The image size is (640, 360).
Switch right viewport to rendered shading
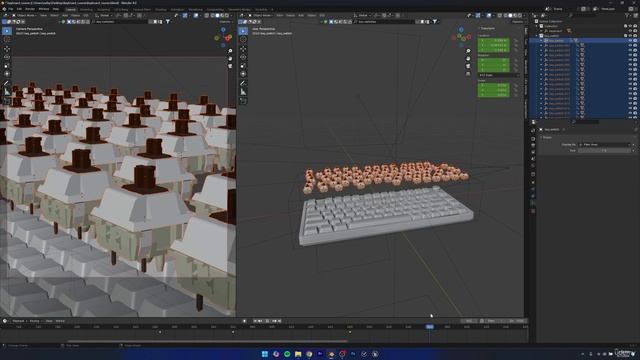click(520, 16)
